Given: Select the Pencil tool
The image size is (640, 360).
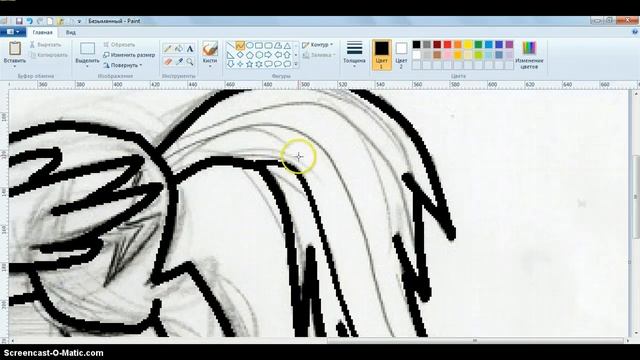Looking at the screenshot, I should [x=168, y=49].
